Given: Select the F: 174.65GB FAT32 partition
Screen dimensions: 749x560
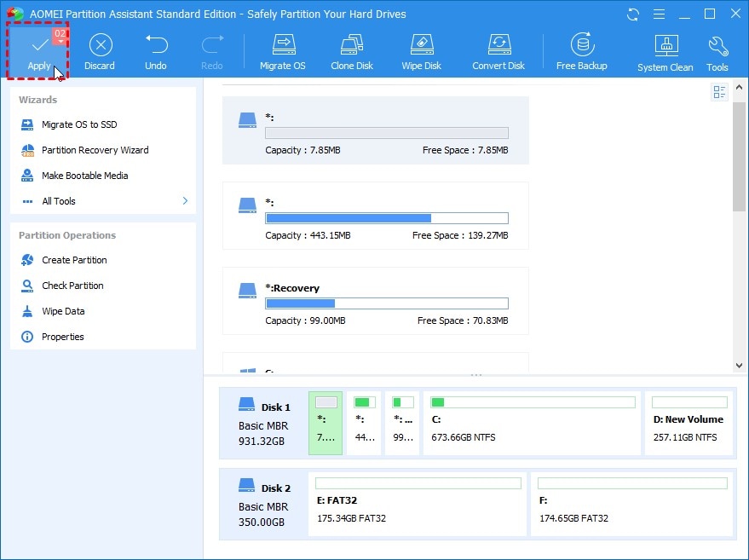Looking at the screenshot, I should point(631,504).
